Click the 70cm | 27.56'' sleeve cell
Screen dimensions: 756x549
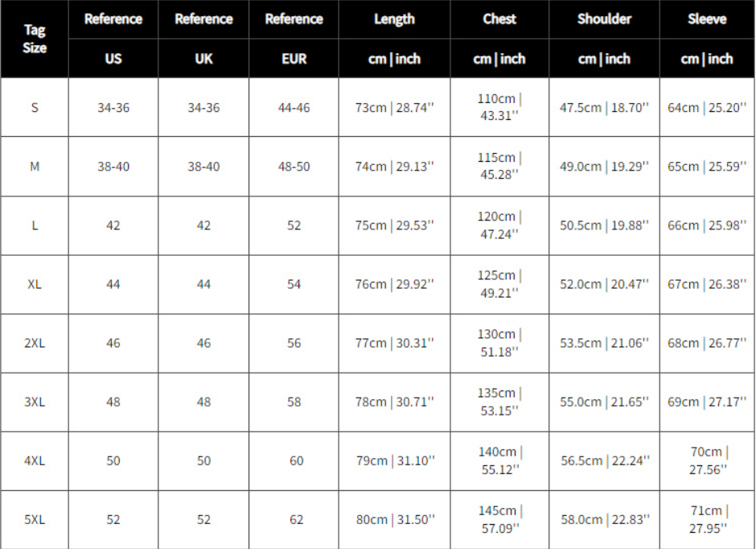pos(707,460)
